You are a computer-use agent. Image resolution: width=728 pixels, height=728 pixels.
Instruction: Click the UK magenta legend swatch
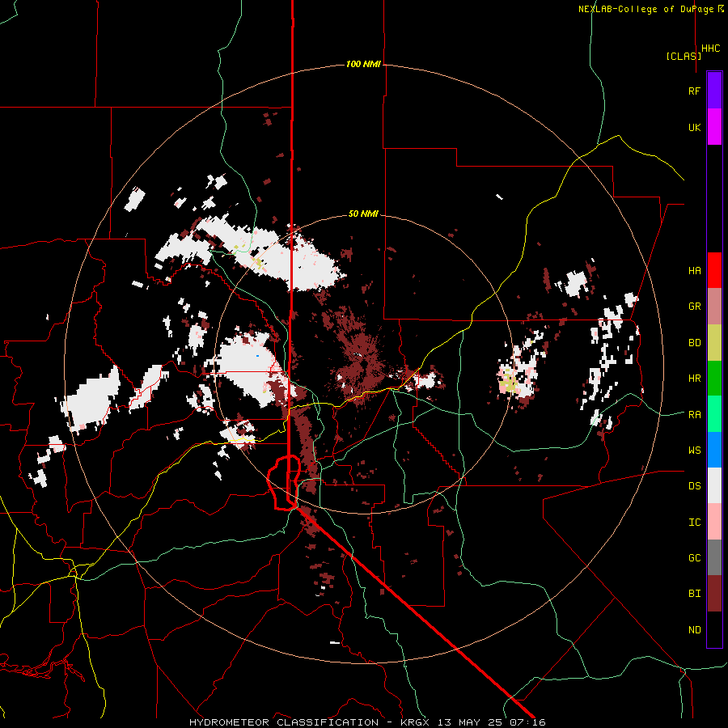click(x=714, y=127)
